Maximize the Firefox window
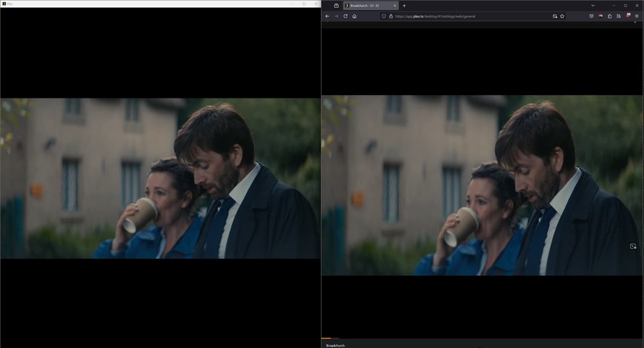 [625, 5]
